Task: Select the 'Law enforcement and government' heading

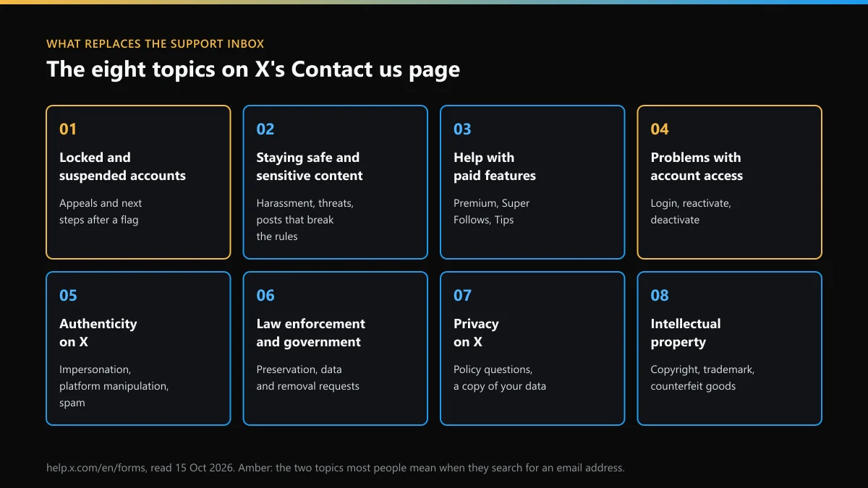Action: [311, 333]
